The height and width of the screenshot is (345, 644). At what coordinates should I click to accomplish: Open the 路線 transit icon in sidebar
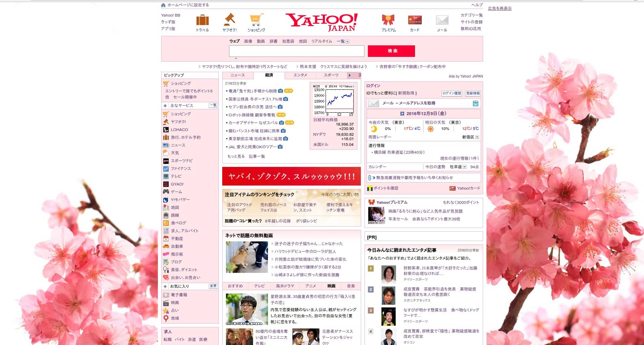pos(166,215)
